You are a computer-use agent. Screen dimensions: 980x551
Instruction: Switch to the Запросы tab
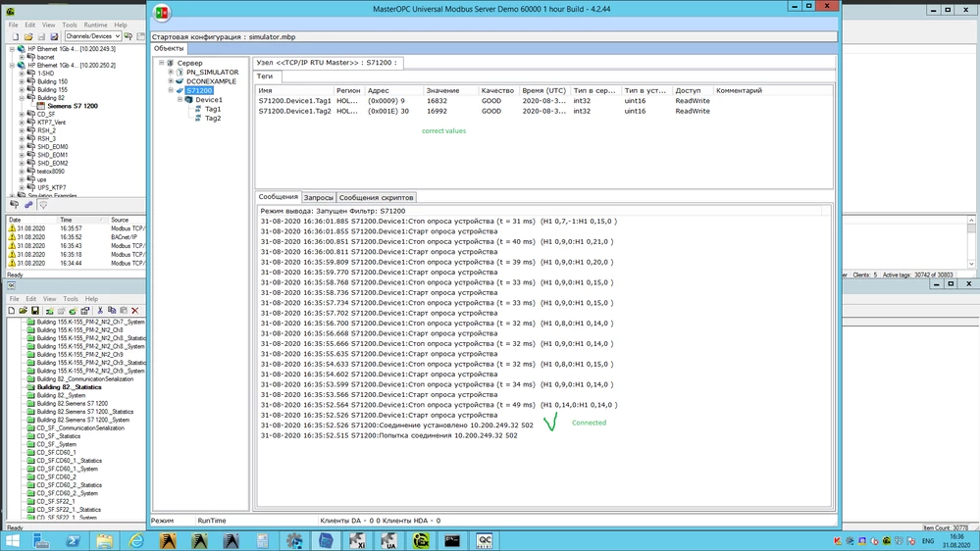(318, 197)
